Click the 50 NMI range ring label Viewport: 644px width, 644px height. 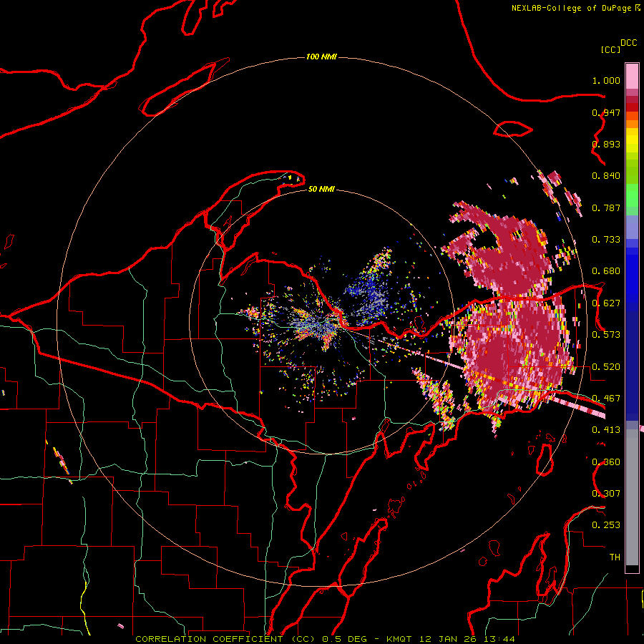click(x=321, y=189)
